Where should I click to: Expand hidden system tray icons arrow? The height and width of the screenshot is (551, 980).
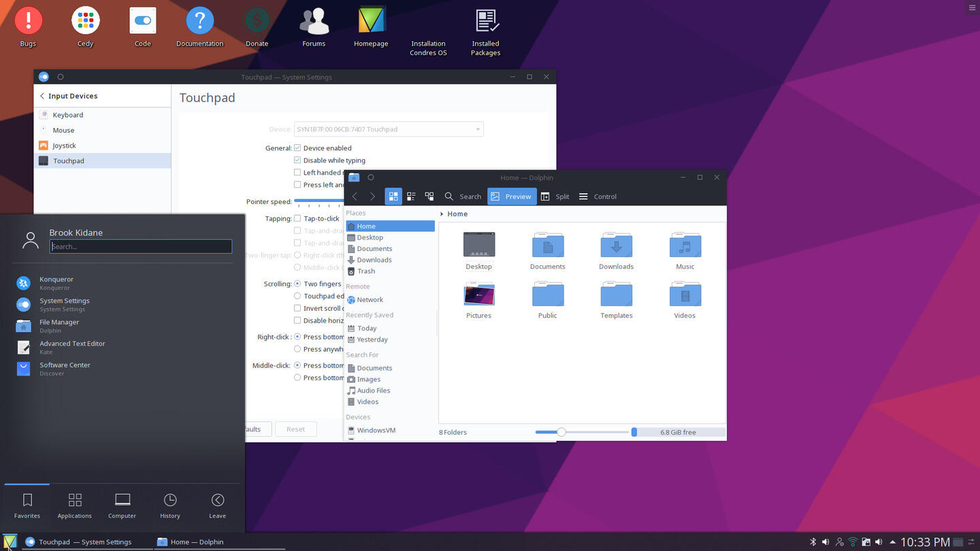pos(892,542)
